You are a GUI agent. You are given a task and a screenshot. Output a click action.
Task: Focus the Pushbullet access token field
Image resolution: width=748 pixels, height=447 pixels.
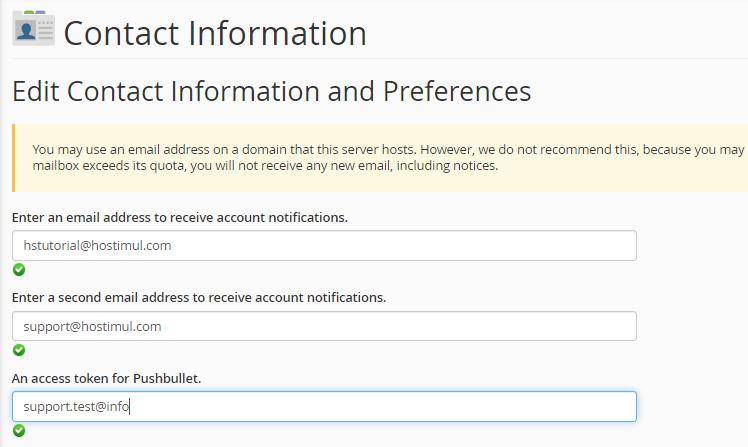tap(324, 406)
